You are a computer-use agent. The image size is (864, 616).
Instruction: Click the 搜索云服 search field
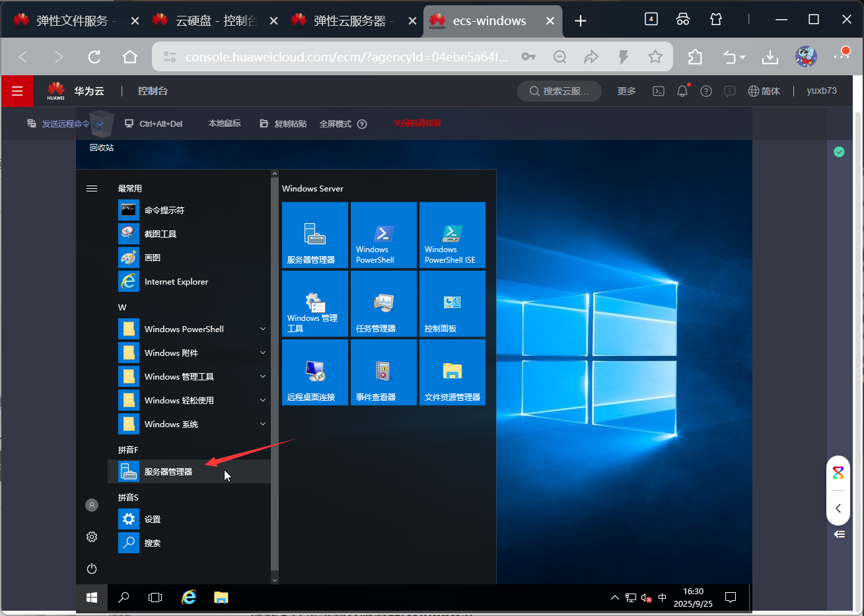[x=559, y=91]
